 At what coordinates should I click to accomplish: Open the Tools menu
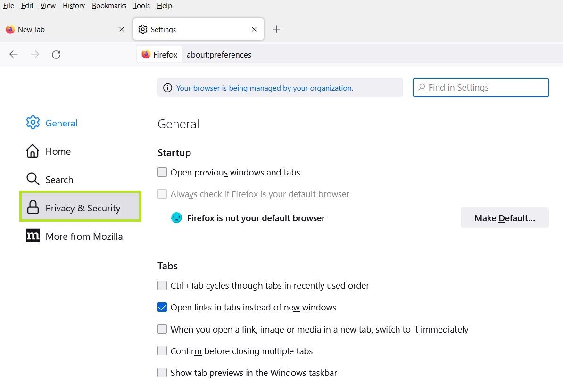click(x=141, y=6)
